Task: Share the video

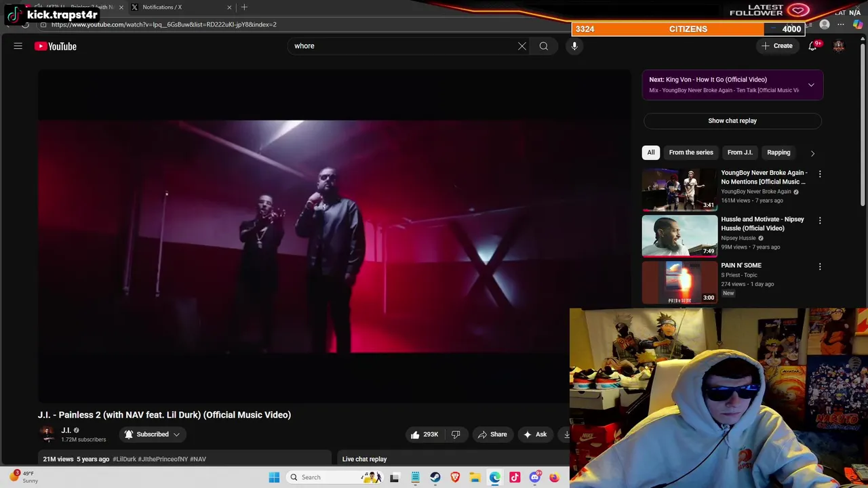Action: [492, 434]
